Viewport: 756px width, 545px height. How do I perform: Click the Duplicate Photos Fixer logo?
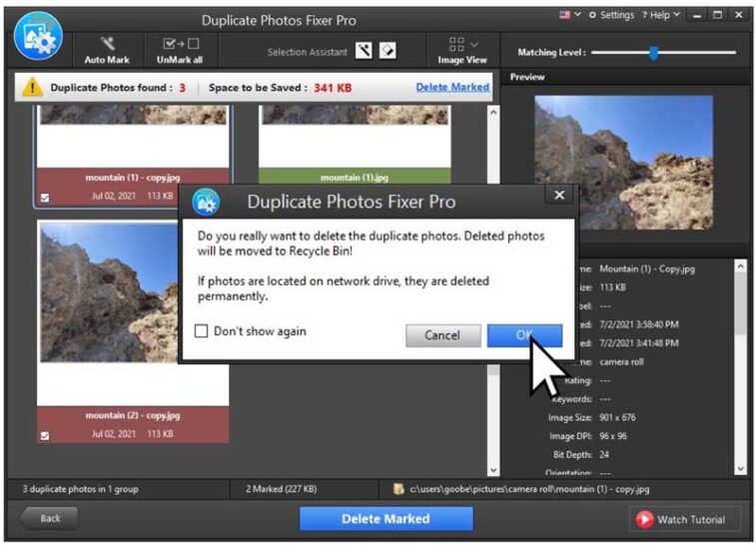[x=39, y=36]
